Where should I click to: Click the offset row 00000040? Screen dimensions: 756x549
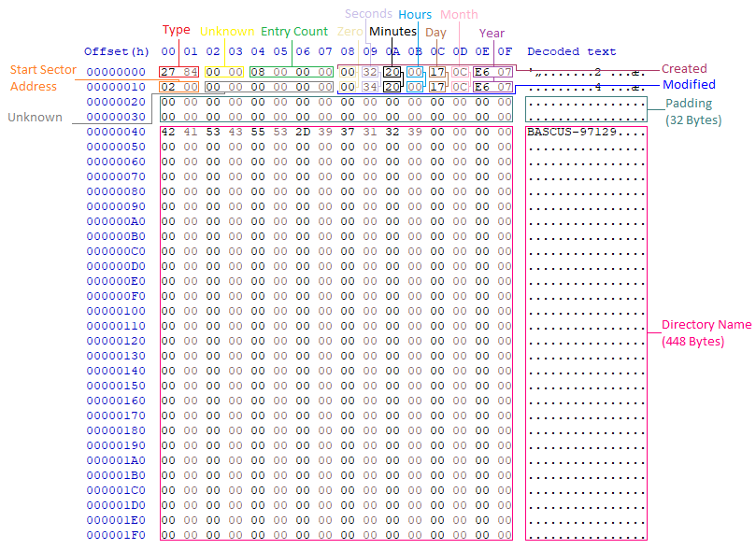(x=116, y=132)
